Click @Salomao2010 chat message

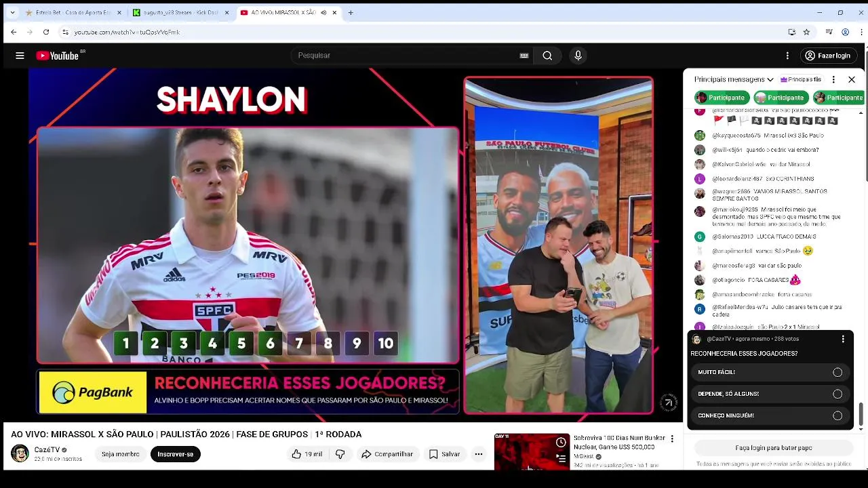coord(764,237)
